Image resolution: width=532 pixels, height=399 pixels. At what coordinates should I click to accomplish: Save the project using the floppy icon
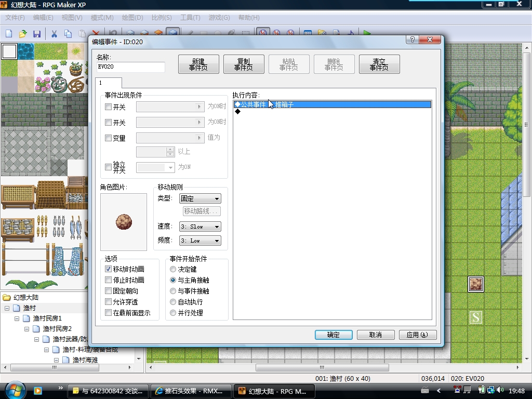[x=37, y=34]
